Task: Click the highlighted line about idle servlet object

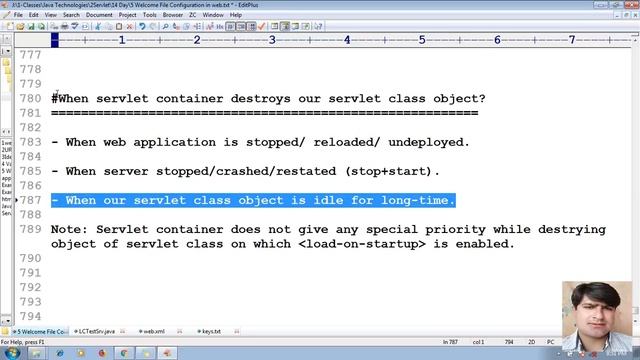Action: (253, 200)
